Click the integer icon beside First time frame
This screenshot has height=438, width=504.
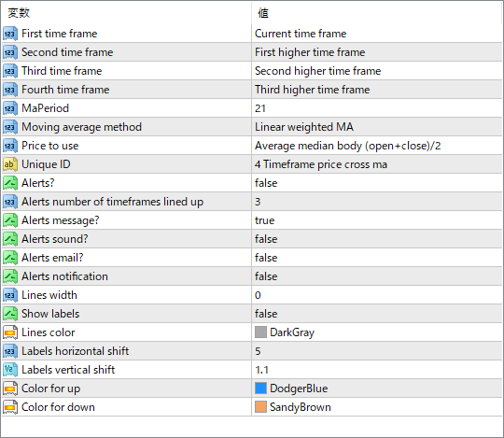(10, 34)
